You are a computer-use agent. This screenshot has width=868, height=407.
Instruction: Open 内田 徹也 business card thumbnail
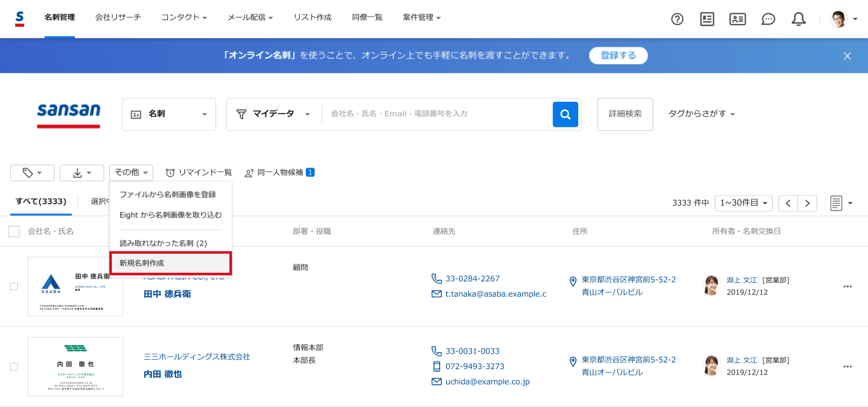(76, 367)
